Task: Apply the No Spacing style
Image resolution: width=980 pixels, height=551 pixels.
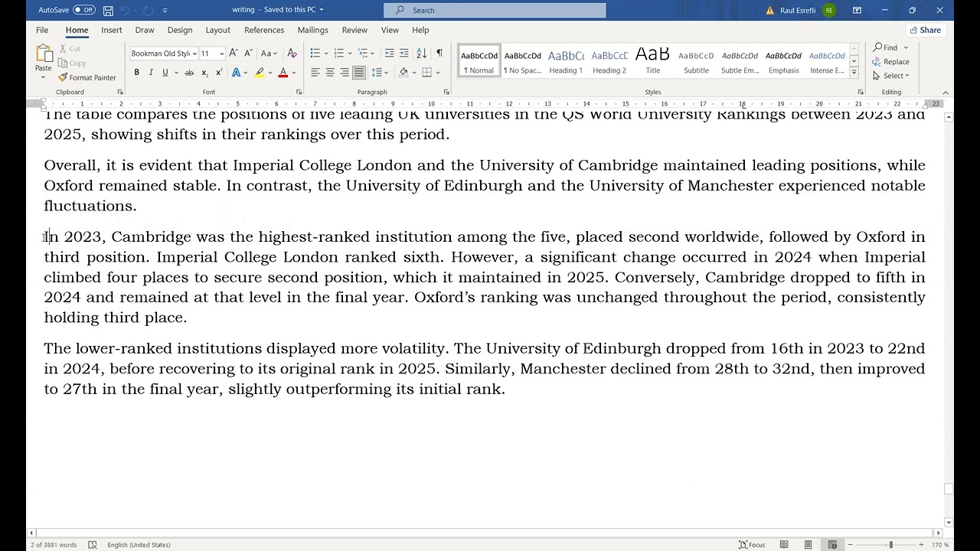Action: click(x=522, y=61)
